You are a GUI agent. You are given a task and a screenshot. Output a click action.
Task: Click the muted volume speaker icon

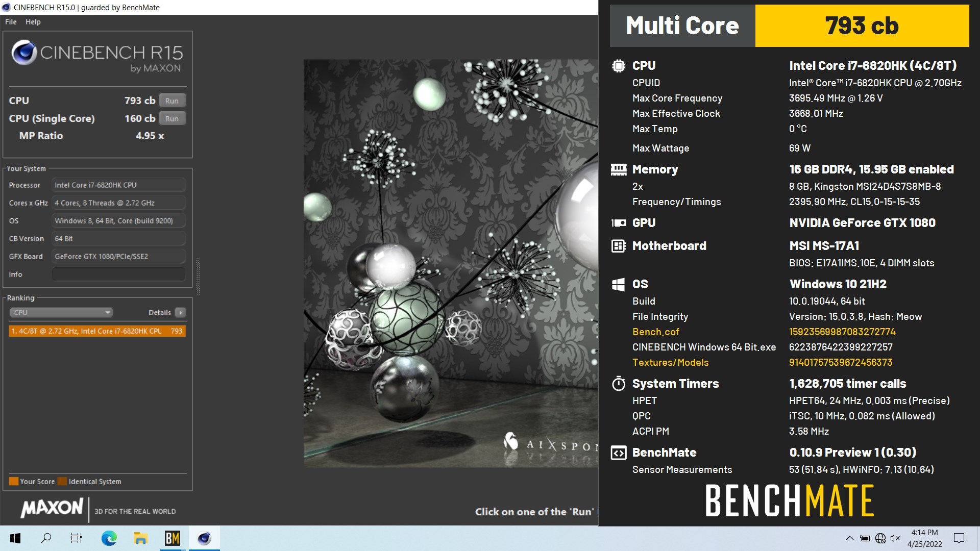pyautogui.click(x=895, y=538)
